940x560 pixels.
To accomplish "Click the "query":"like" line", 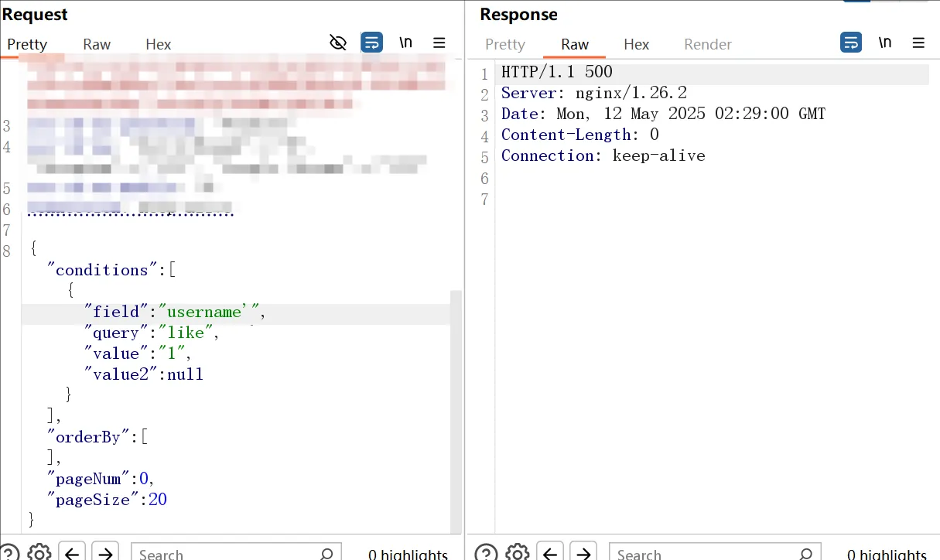I will pos(152,333).
